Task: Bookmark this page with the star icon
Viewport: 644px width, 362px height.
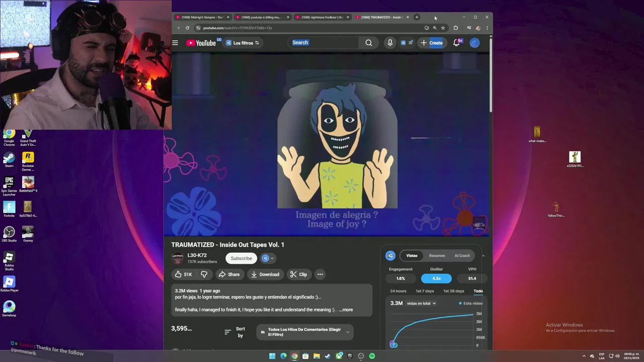Action: (x=443, y=28)
